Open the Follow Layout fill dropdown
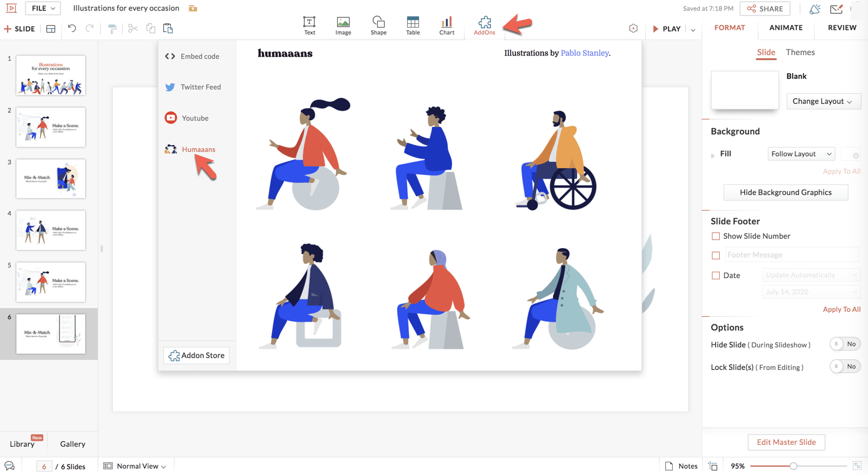Image resolution: width=868 pixels, height=475 pixels. click(x=801, y=154)
